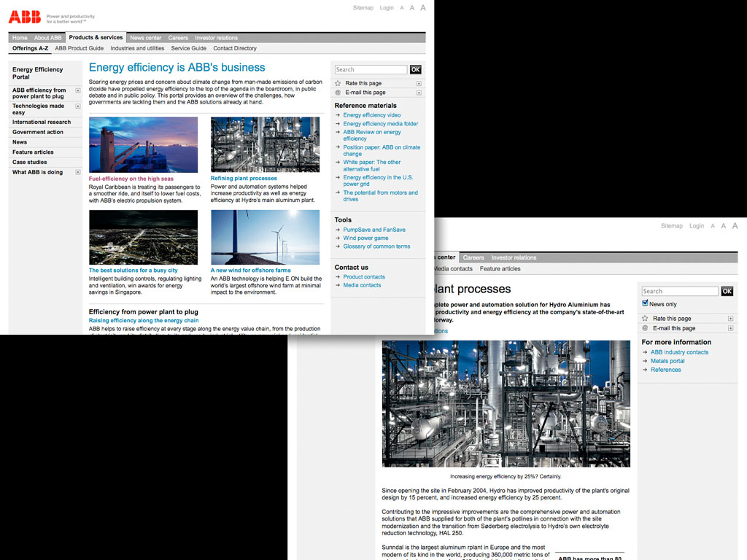This screenshot has width=747, height=560.
Task: Open Glossary of common terms link
Action: [x=377, y=246]
